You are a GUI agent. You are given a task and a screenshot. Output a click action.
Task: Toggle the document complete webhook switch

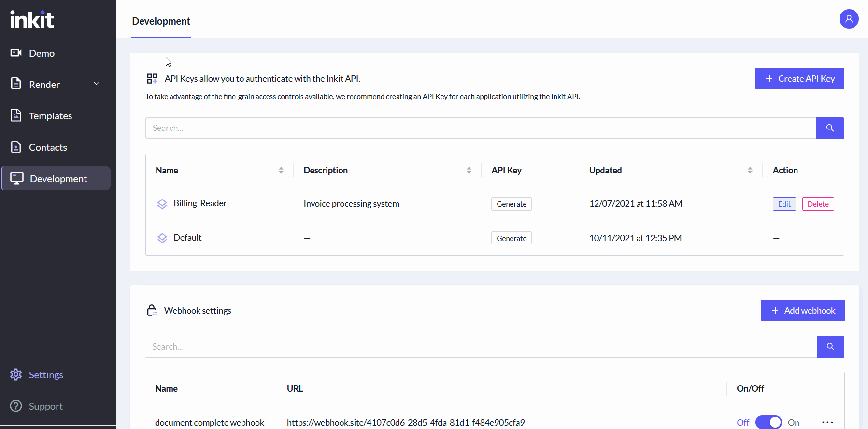[768, 422]
